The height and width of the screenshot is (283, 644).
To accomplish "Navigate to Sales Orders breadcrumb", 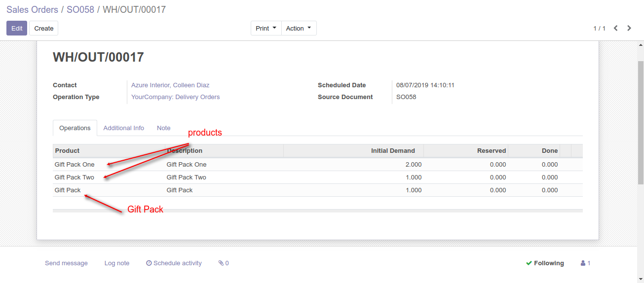I will pos(32,9).
